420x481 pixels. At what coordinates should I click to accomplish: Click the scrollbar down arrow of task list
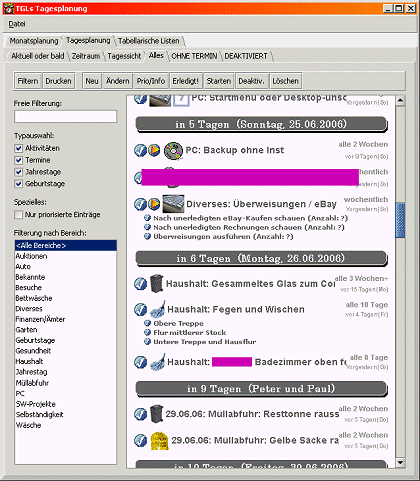(400, 463)
